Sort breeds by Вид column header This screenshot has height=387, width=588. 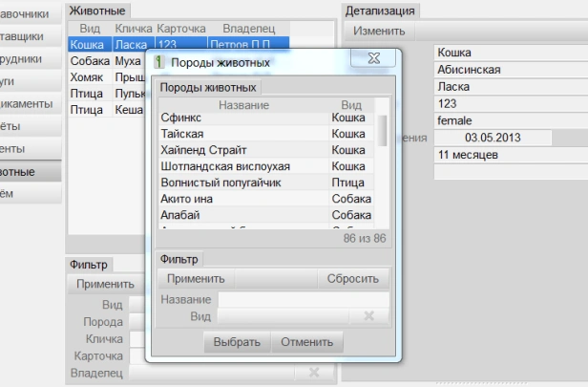351,105
